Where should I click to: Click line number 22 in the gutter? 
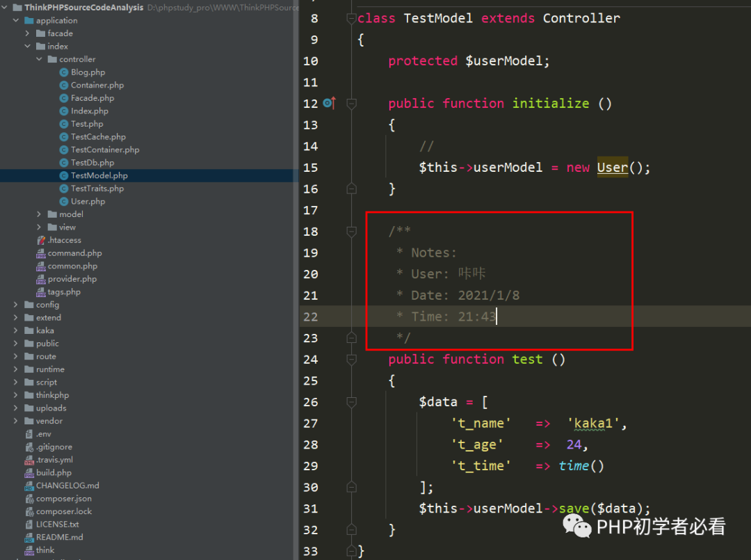[x=310, y=317]
